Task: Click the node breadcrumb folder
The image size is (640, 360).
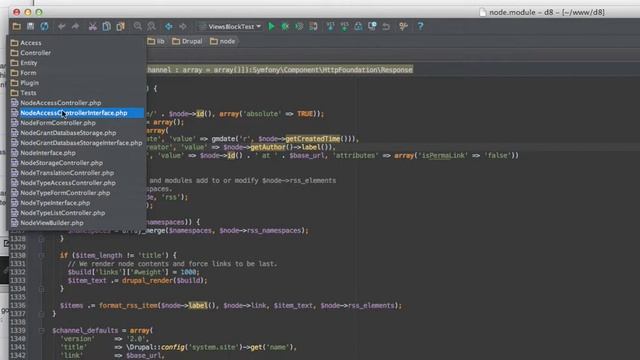Action: [x=222, y=41]
